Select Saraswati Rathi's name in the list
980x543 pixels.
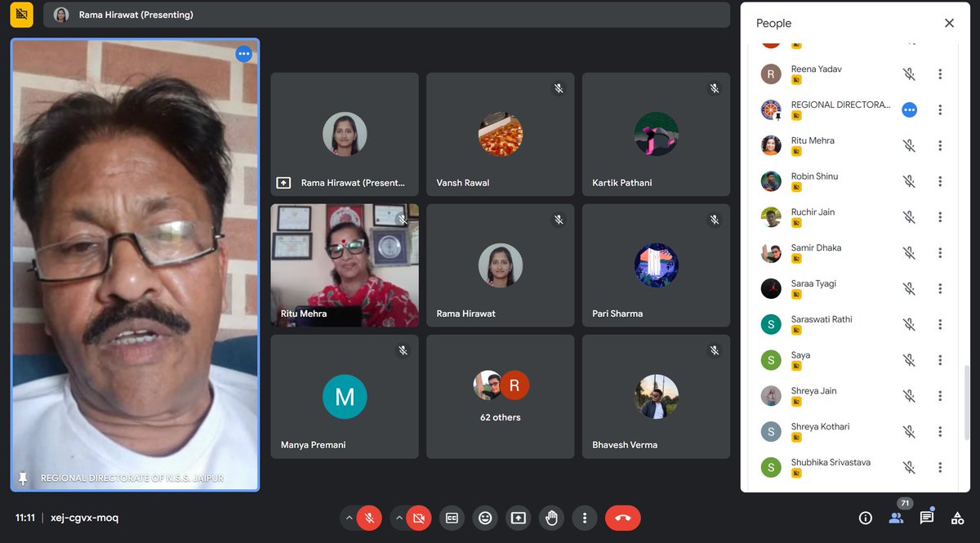pyautogui.click(x=822, y=319)
